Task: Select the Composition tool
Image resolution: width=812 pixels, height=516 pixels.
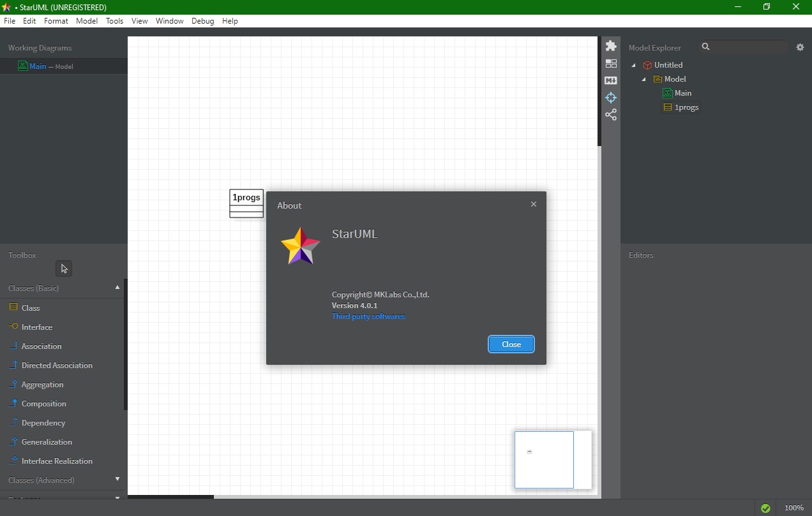Action: 61,403
